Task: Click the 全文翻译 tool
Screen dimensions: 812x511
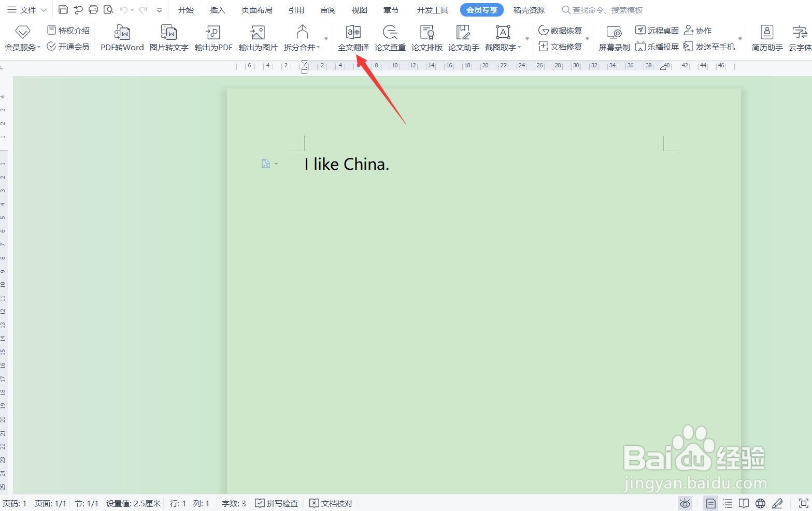Action: pos(353,38)
